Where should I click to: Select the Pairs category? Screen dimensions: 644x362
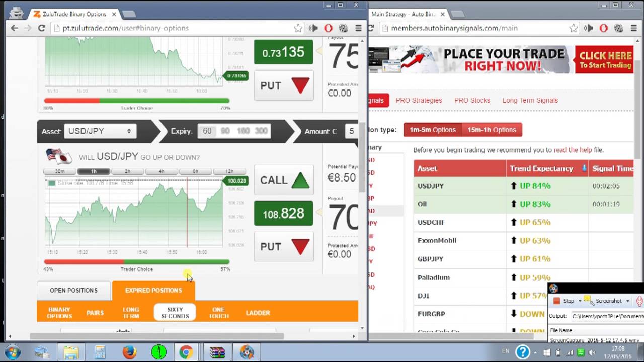[95, 313]
